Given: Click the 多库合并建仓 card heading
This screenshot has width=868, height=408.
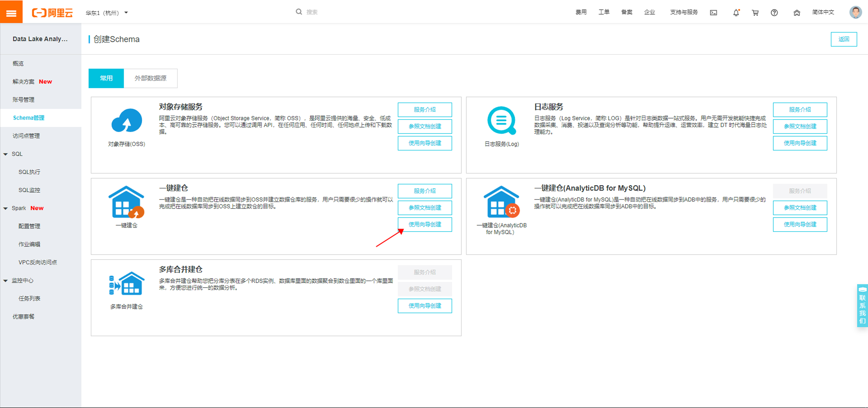Looking at the screenshot, I should [x=181, y=270].
